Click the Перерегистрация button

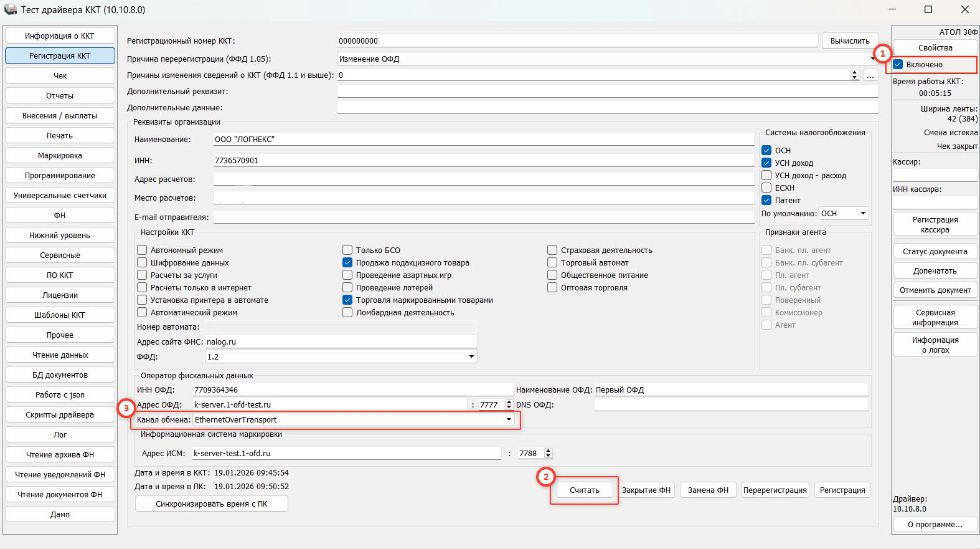tap(775, 490)
